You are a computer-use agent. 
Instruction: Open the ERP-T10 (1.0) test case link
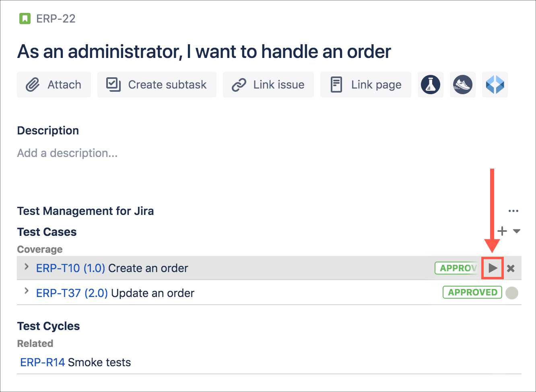[x=70, y=268]
